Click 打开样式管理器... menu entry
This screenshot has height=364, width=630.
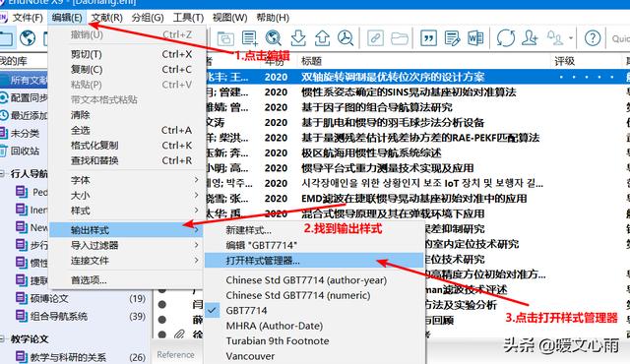[315, 261]
